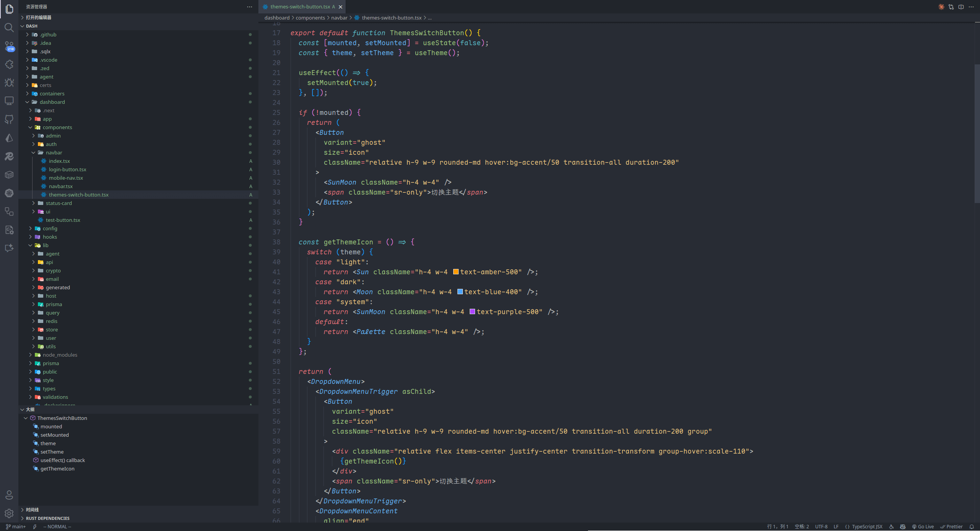Screen dimensions: 980x531
Task: Change the LF end-of-line sequence
Action: point(836,527)
